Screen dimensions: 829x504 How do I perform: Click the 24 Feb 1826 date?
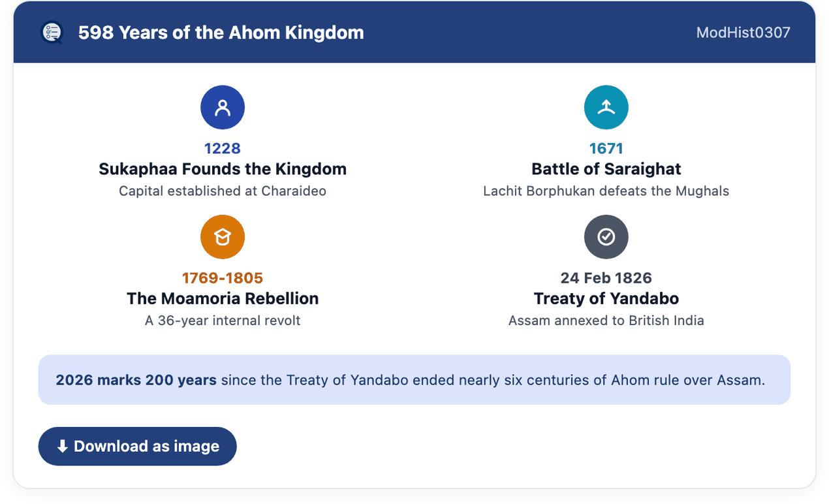click(606, 278)
